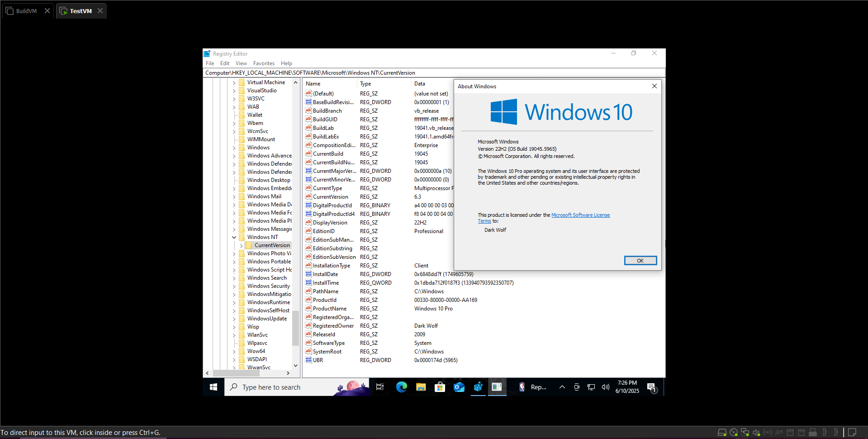Show hidden system tray icons chevron

click(562, 387)
